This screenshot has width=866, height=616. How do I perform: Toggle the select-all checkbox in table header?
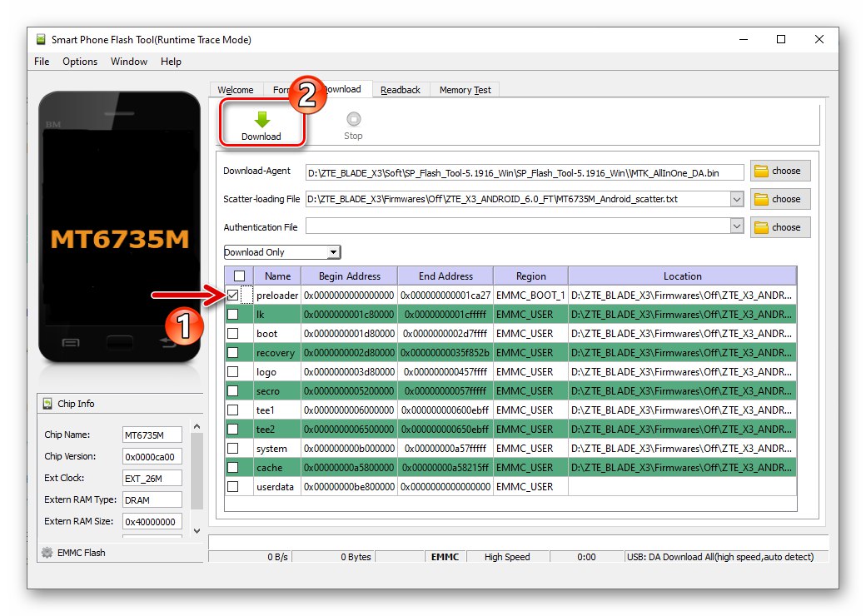point(239,276)
